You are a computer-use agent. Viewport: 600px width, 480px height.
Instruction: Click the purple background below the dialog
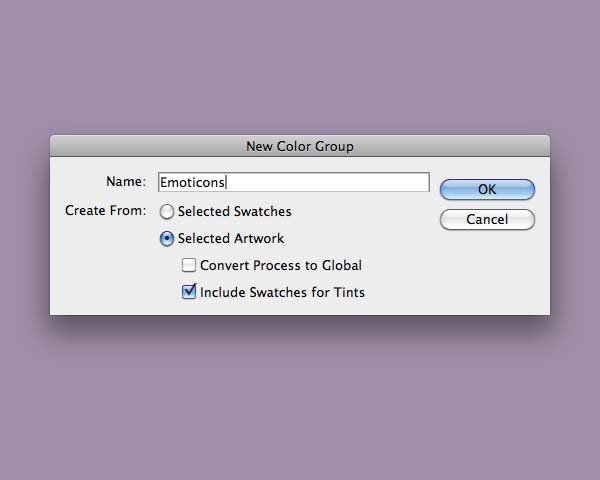point(300,400)
